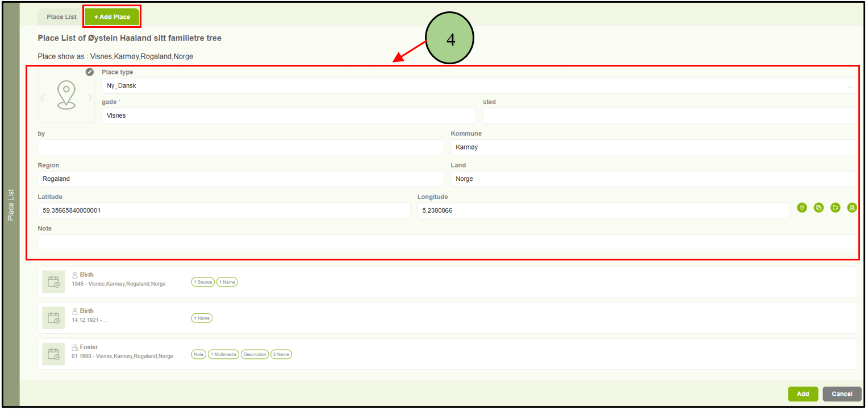Click the 1 Source tag on Birth event

point(203,282)
